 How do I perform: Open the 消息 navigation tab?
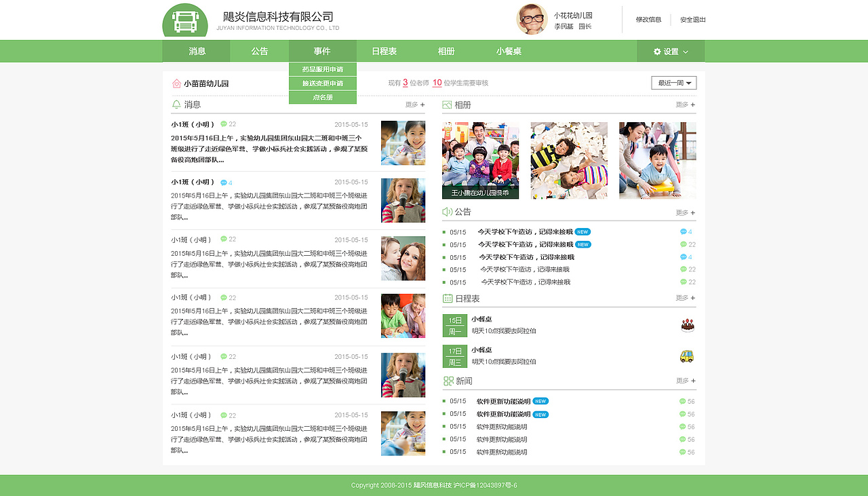[x=197, y=52]
